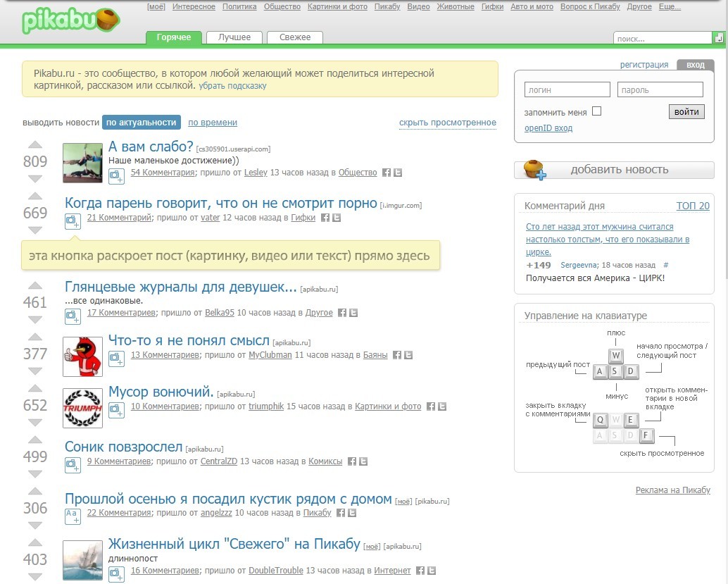Image resolution: width=728 pixels, height=584 pixels.
Task: Upvote the post 'А вам слабо?'
Action: coord(35,145)
